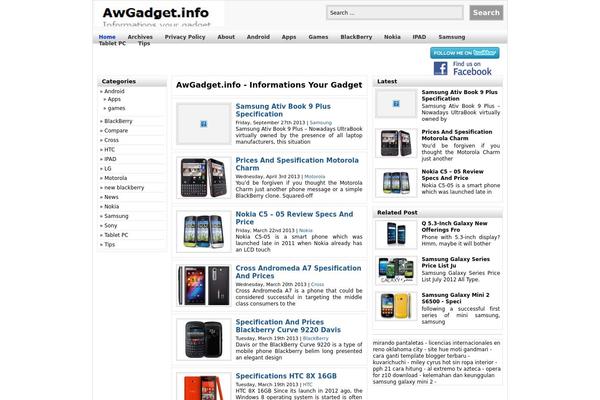The image size is (600, 400).
Task: Open Samsung Ativ Book 9 Plus article title
Action: [283, 110]
